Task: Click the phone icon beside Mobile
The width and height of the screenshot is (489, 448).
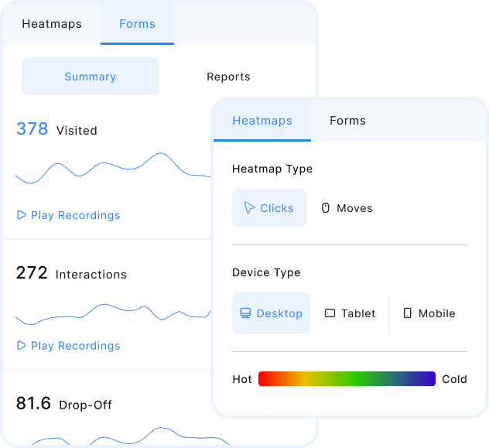Action: pos(408,313)
